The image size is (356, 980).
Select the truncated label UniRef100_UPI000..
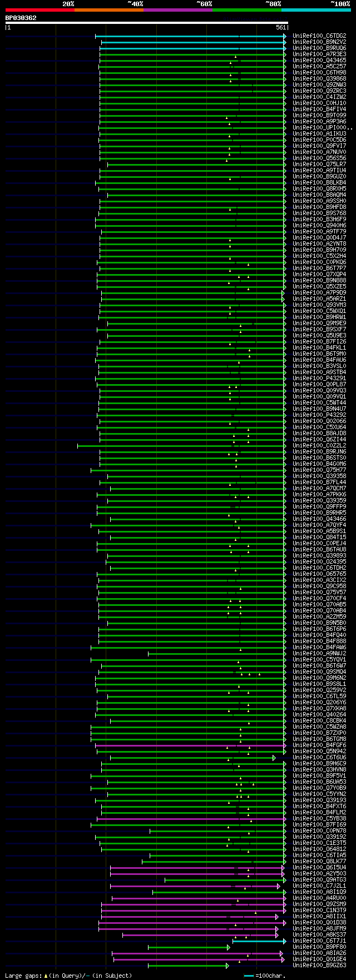click(323, 127)
